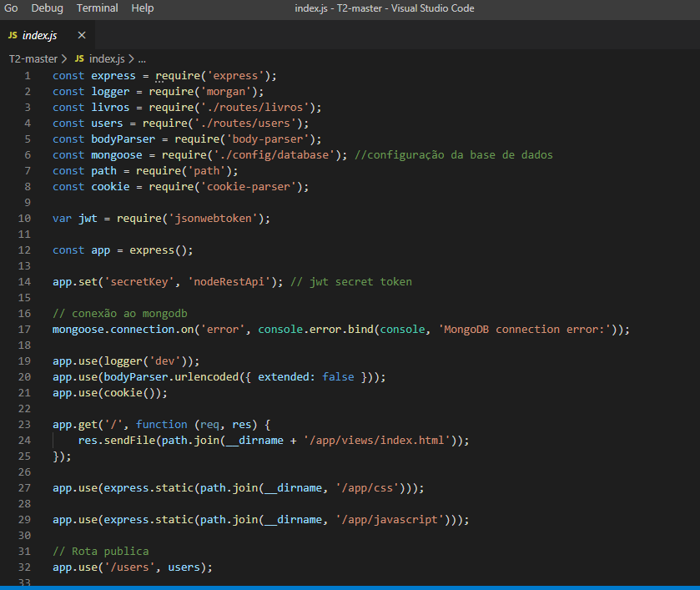Open the Help menu
The image size is (700, 590).
[x=142, y=8]
